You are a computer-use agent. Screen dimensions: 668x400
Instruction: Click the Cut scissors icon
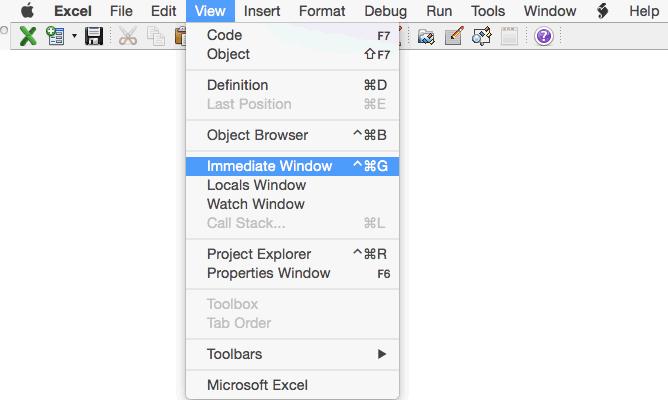(128, 36)
